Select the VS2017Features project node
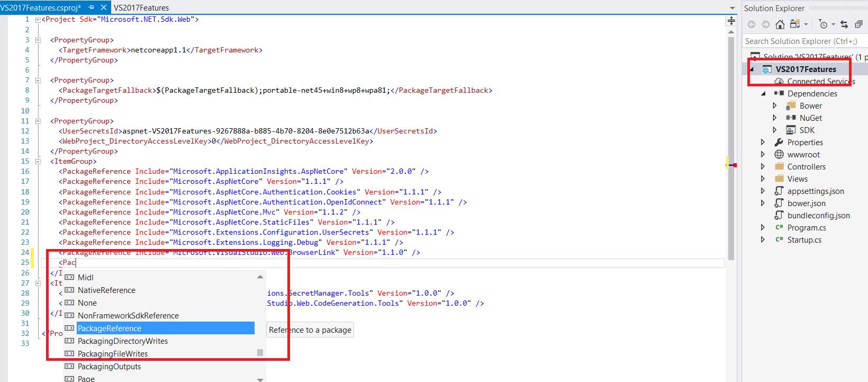868x382 pixels. pyautogui.click(x=806, y=69)
